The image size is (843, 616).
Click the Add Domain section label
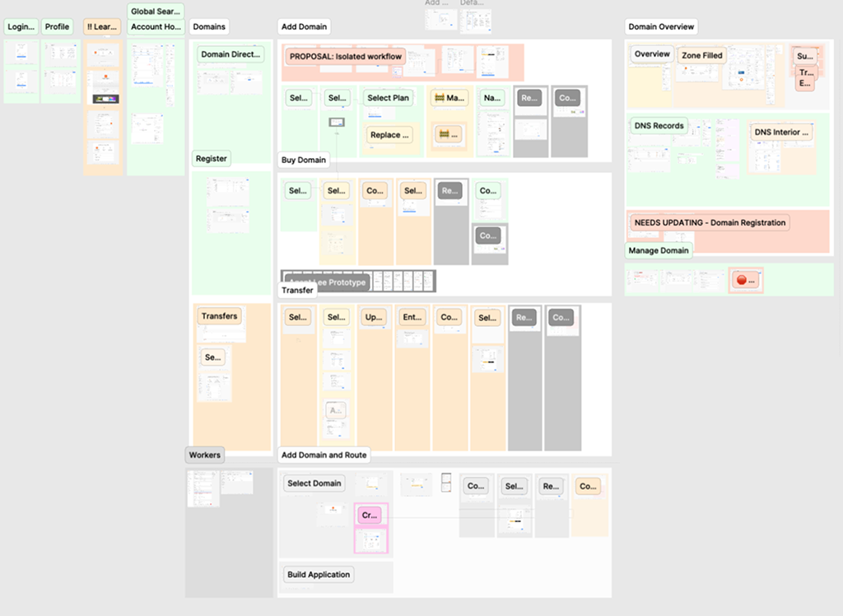[x=304, y=26]
